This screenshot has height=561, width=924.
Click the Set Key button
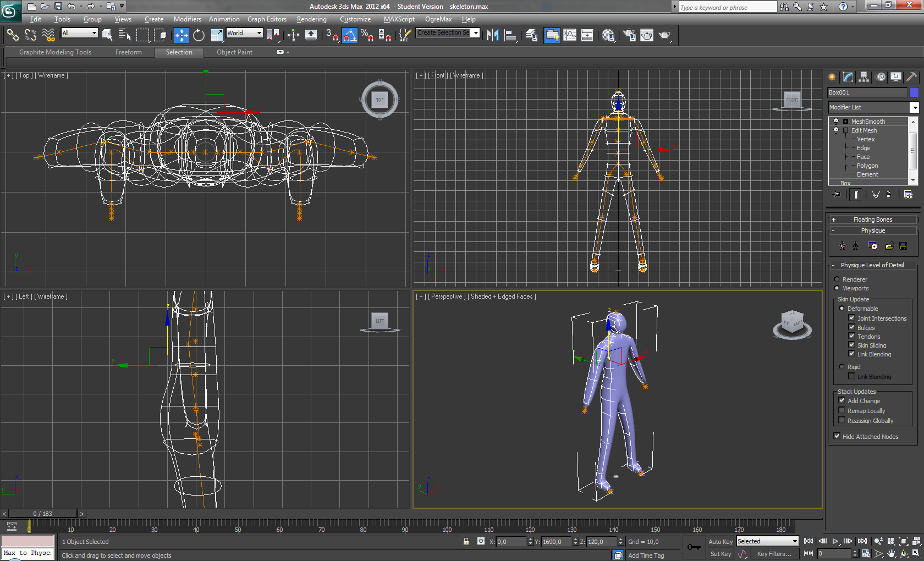pyautogui.click(x=721, y=553)
